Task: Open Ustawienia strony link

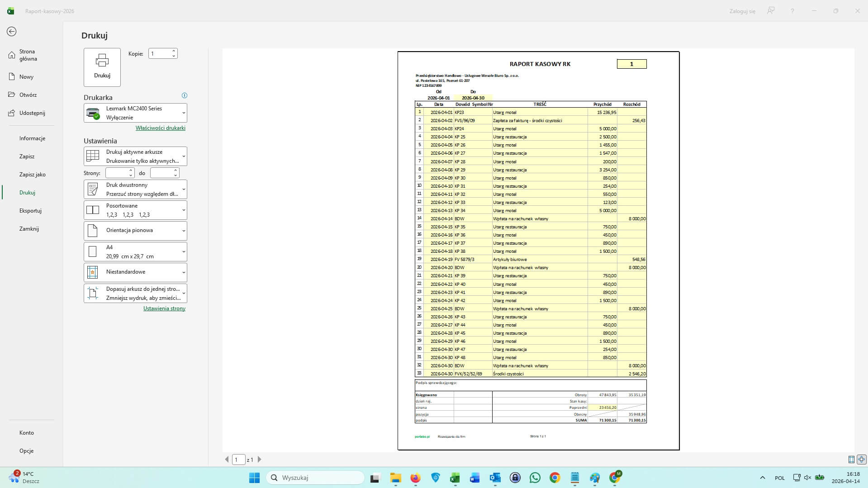Action: [164, 308]
